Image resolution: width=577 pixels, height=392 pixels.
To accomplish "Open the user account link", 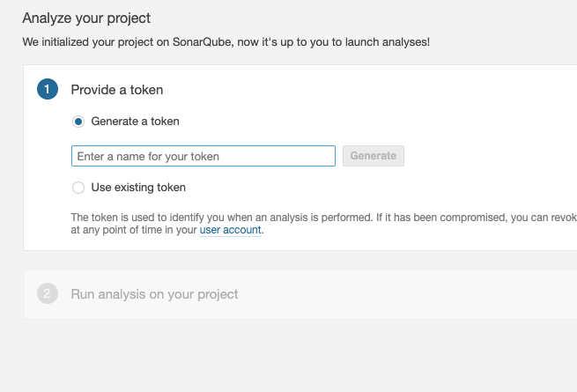I will [231, 231].
